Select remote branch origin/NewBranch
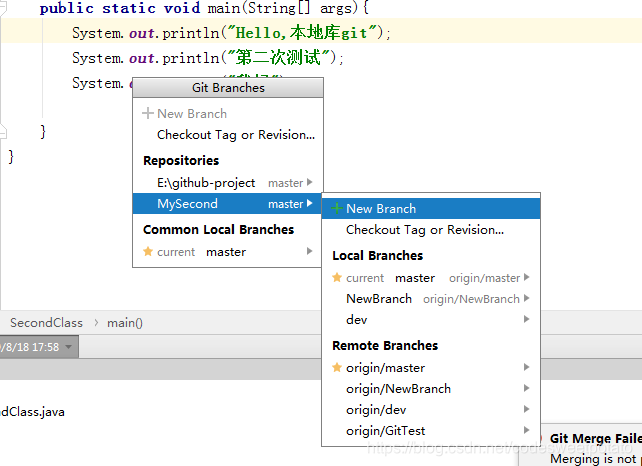 tap(431, 389)
